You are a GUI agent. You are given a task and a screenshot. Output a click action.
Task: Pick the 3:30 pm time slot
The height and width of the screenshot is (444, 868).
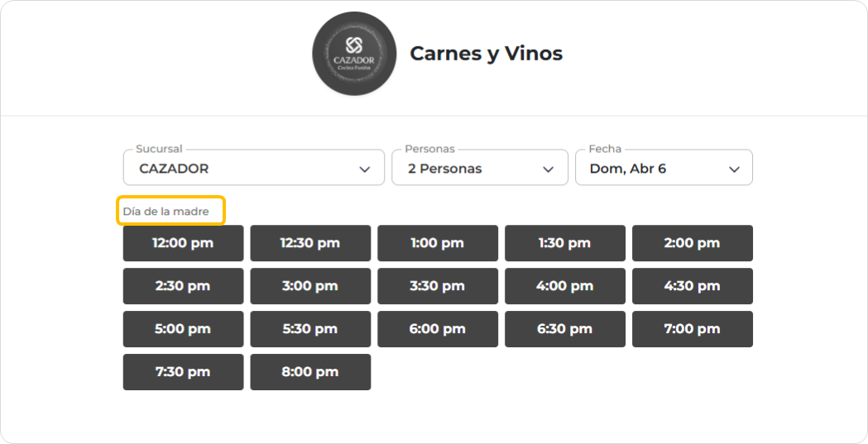point(438,286)
